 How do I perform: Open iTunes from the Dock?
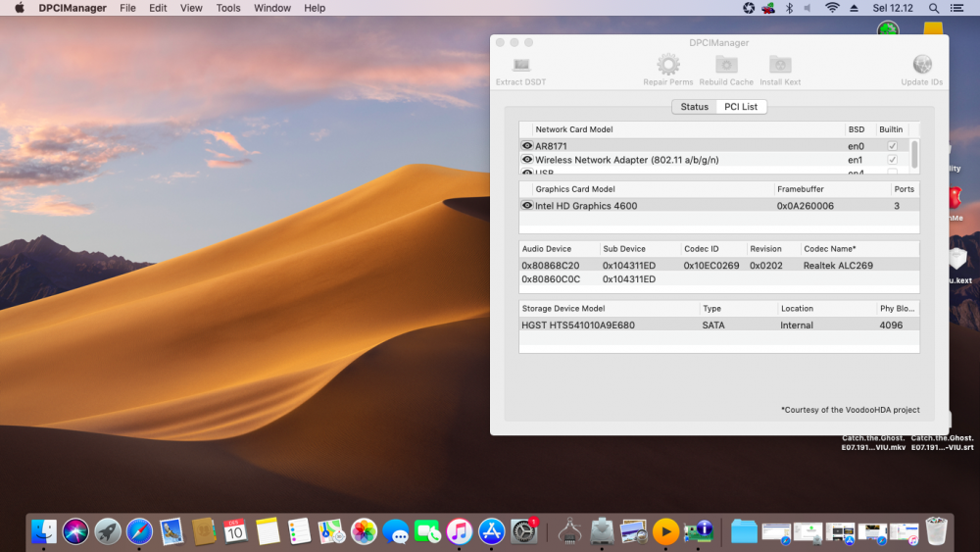click(x=460, y=532)
